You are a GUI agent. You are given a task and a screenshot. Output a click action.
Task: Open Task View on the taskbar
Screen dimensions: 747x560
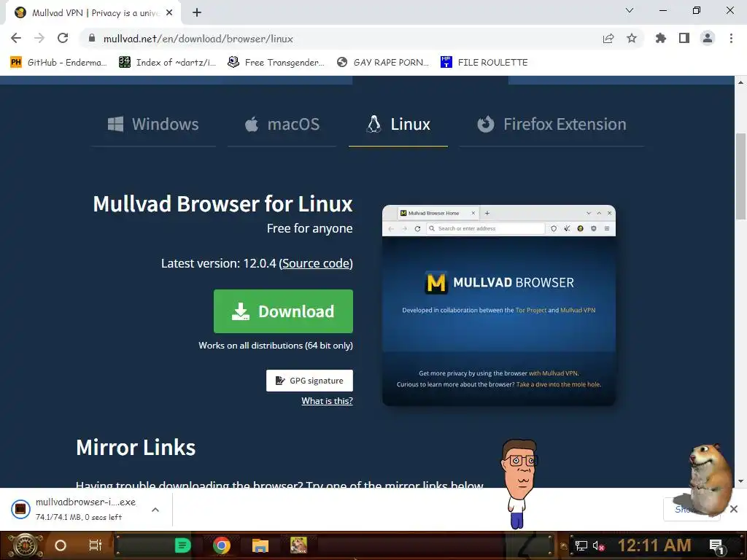[x=96, y=545]
